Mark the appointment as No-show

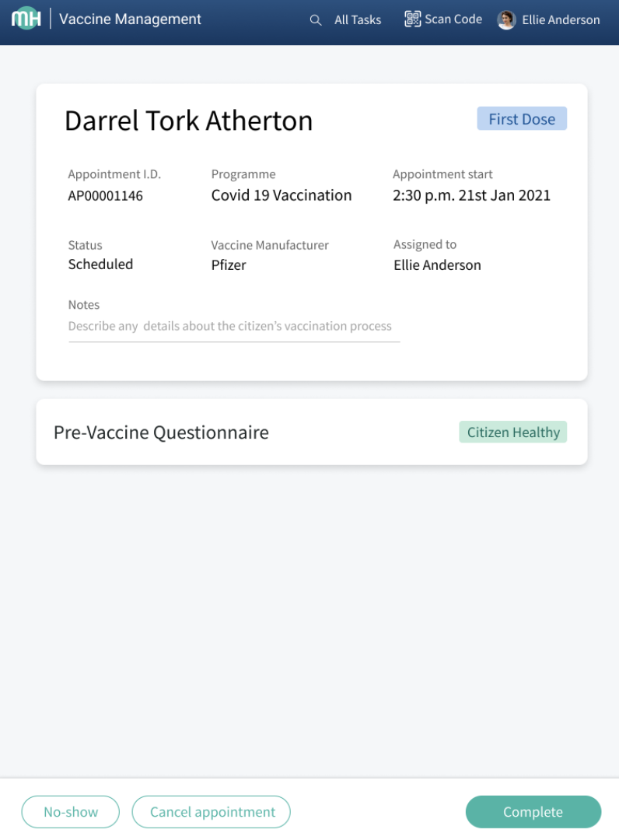71,812
